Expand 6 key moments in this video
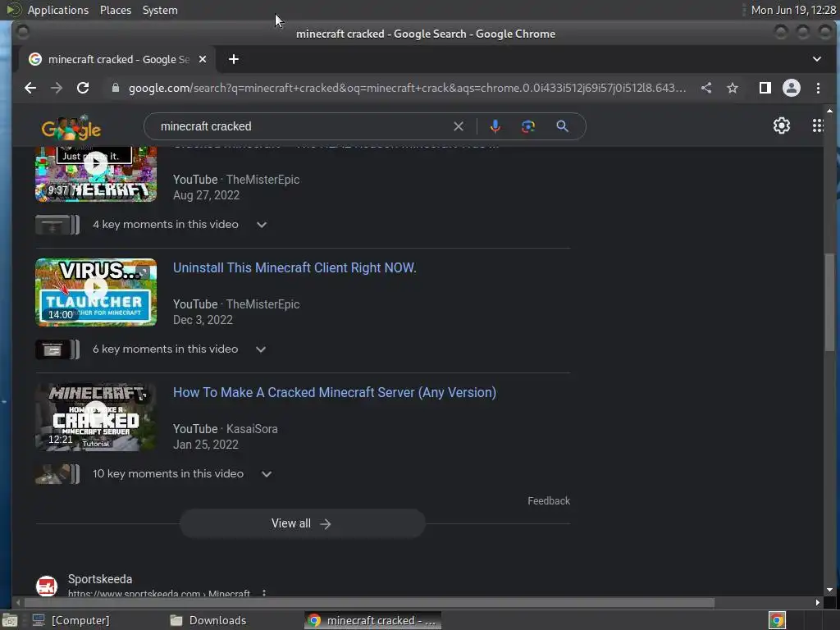The image size is (840, 630). click(261, 349)
